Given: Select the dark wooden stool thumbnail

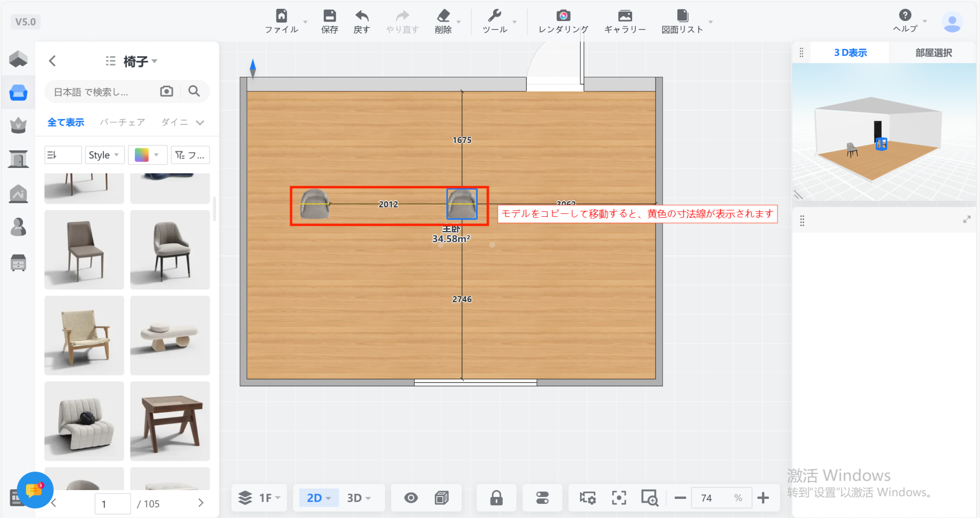Looking at the screenshot, I should tap(170, 421).
